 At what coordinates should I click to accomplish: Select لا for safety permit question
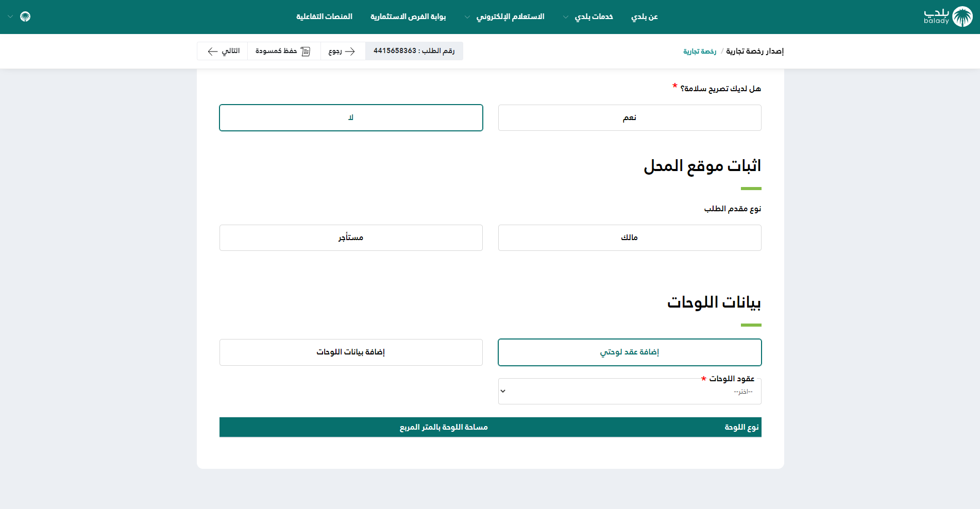351,118
